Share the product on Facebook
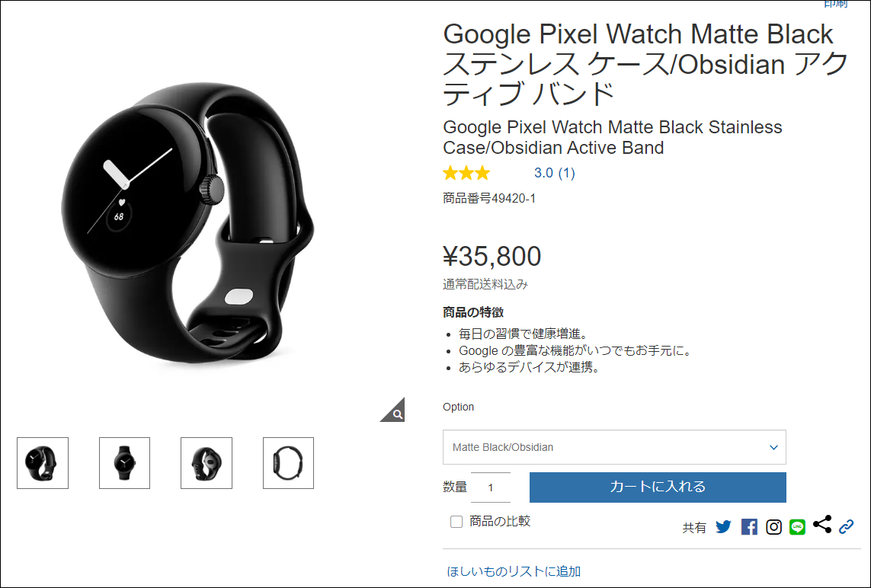Viewport: 871px width, 588px height. click(x=749, y=526)
